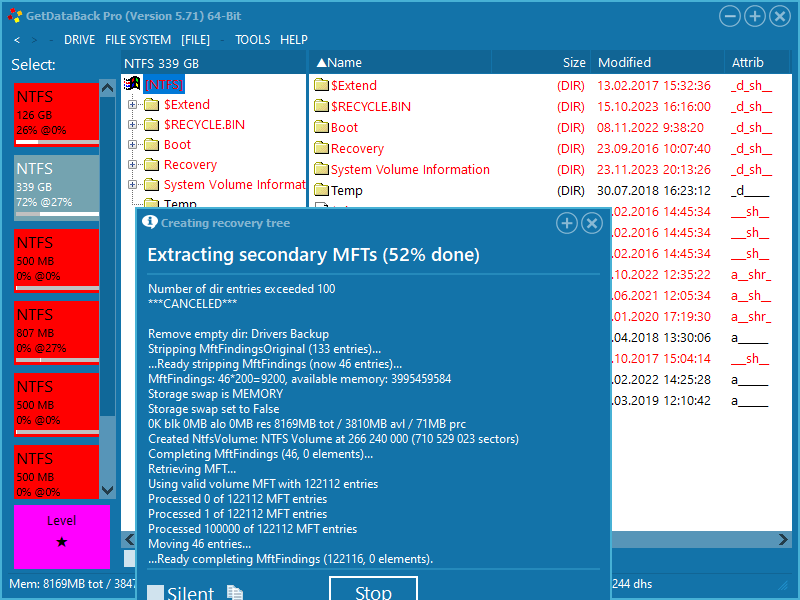Click the copy log icon beside Silent
Screen dimensions: 800x600
(235, 593)
